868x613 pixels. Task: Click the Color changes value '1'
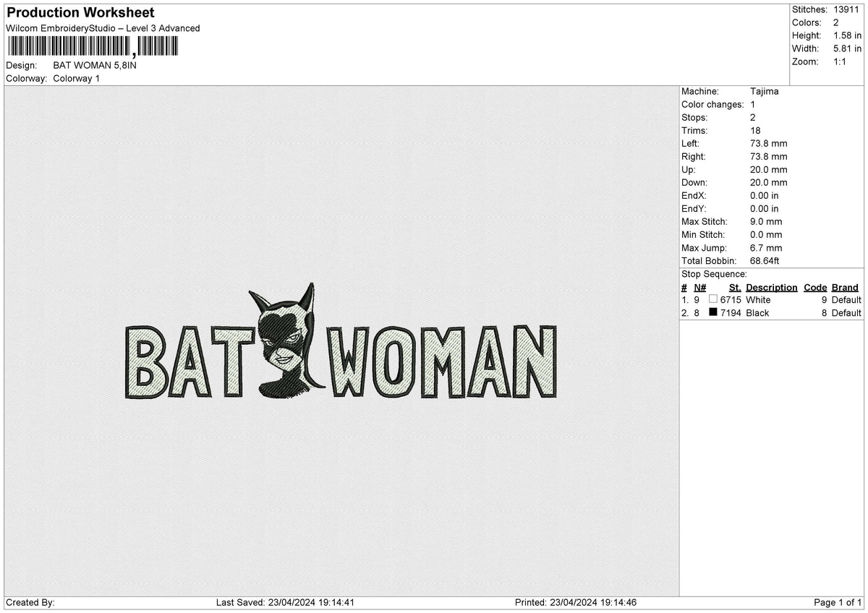click(x=753, y=104)
